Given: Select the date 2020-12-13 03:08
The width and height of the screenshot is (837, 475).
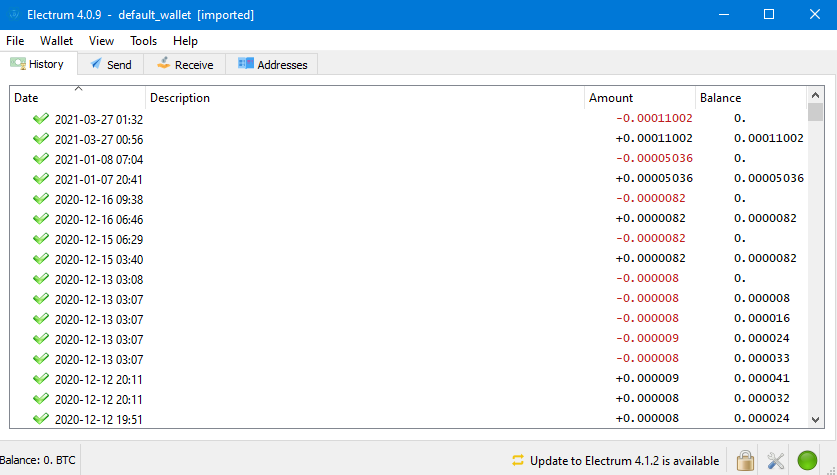Looking at the screenshot, I should click(99, 280).
